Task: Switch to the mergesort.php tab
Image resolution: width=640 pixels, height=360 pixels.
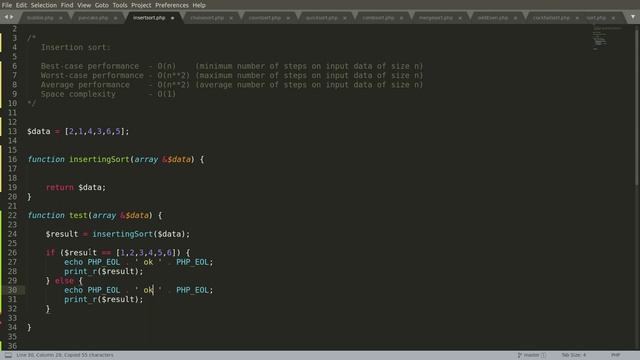Action: 436,18
